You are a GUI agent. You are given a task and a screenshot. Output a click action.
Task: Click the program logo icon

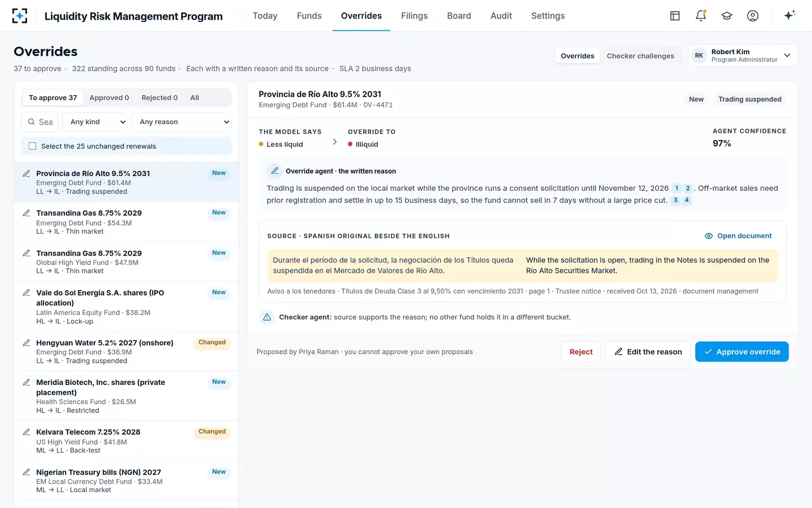tap(20, 16)
